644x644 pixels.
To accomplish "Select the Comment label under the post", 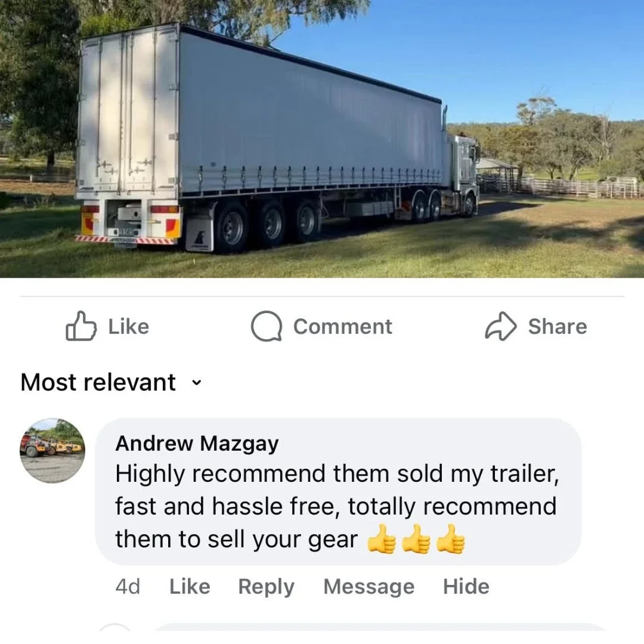I will click(342, 327).
